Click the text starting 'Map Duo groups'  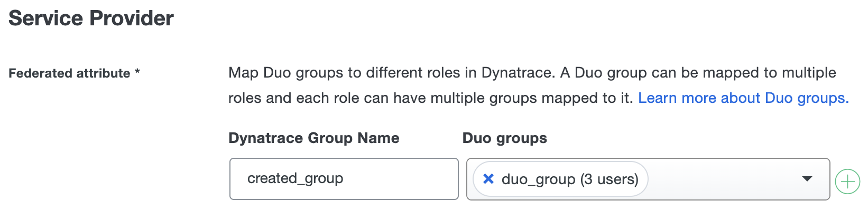pos(539,85)
